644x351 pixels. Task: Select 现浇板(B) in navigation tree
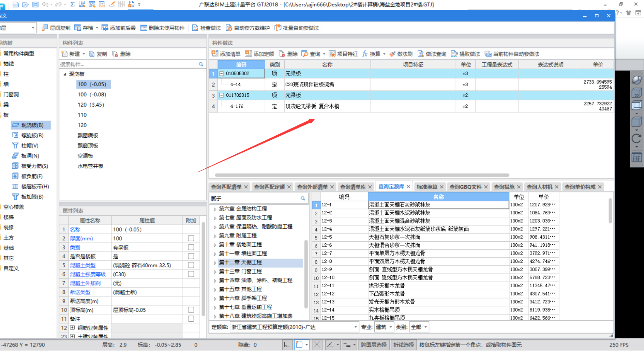[x=31, y=125]
